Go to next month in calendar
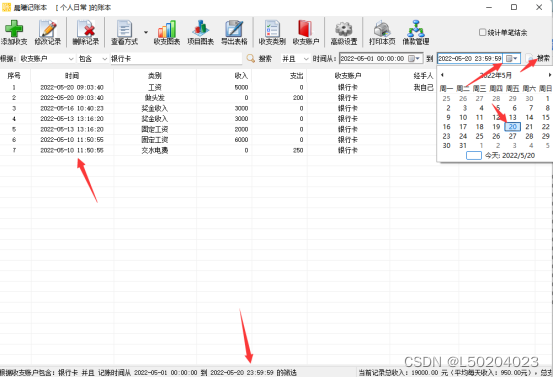The width and height of the screenshot is (554, 377). (549, 75)
